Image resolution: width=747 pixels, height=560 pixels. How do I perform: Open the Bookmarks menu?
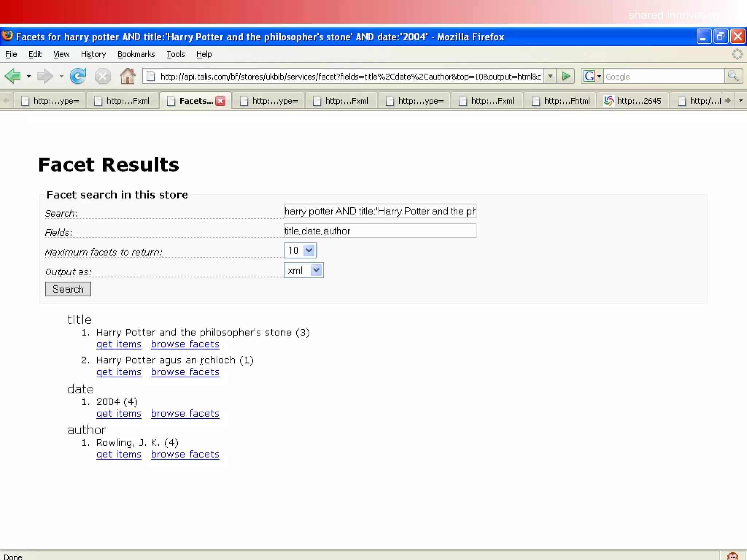coord(136,54)
